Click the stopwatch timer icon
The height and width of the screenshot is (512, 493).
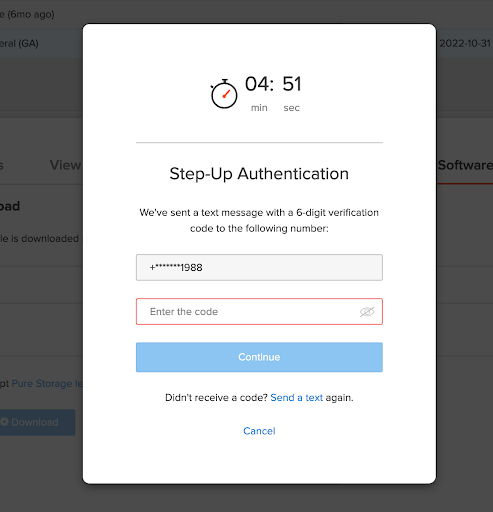click(x=224, y=94)
